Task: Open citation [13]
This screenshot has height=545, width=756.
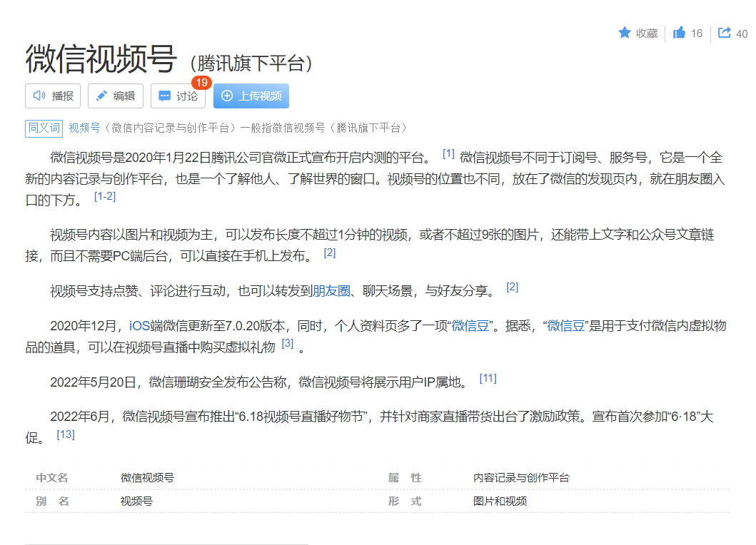Action: (x=66, y=434)
